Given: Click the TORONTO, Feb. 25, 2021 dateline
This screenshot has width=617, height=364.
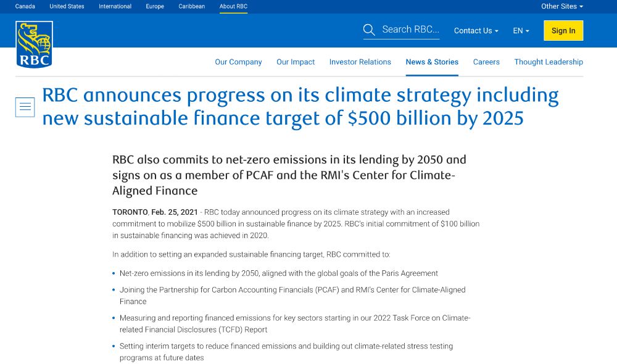Looking at the screenshot, I should pyautogui.click(x=155, y=212).
